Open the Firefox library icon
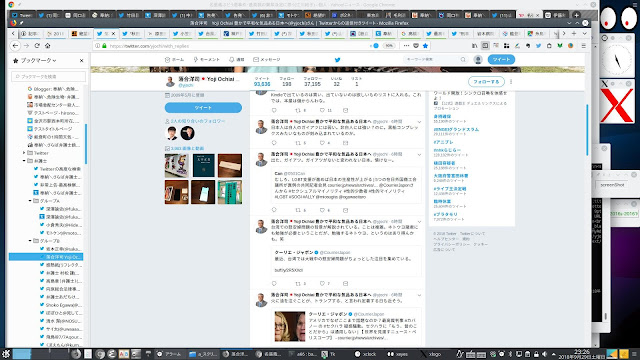 click(474, 46)
